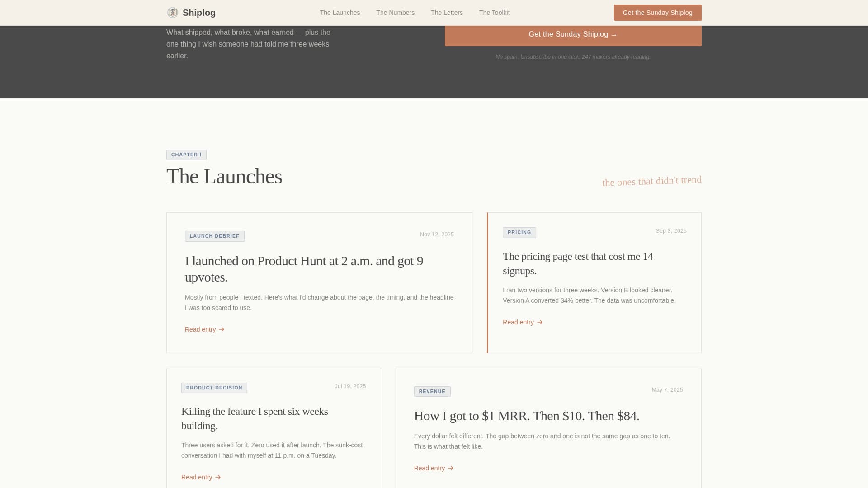Click the Nov 12, 2025 date
This screenshot has width=868, height=488.
tap(437, 235)
